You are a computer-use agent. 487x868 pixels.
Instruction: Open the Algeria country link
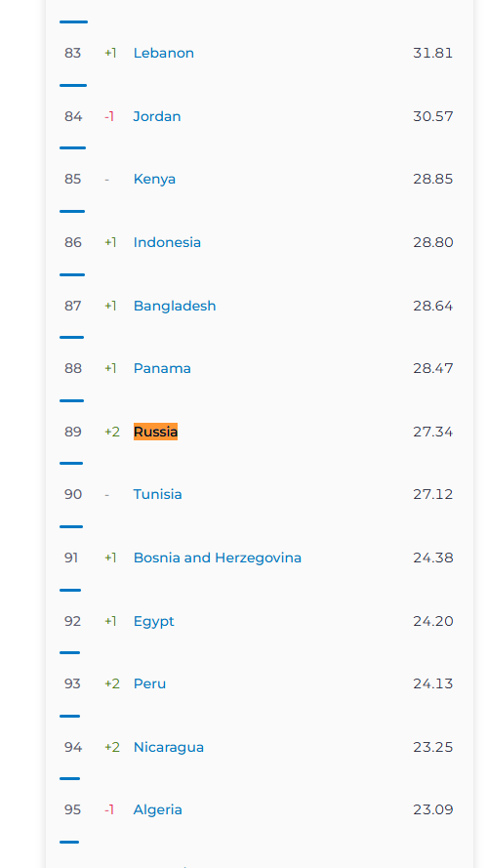[158, 809]
